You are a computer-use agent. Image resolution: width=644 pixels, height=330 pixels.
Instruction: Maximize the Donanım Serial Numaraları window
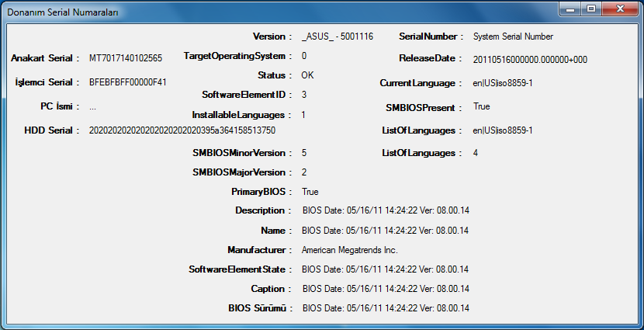point(591,9)
